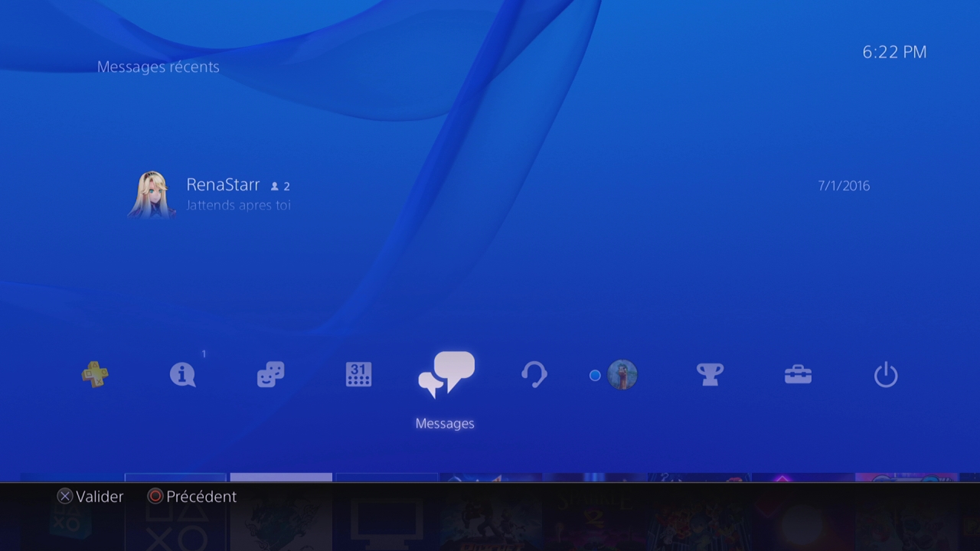Open the Events calendar icon
The height and width of the screenshot is (551, 980).
tap(358, 375)
